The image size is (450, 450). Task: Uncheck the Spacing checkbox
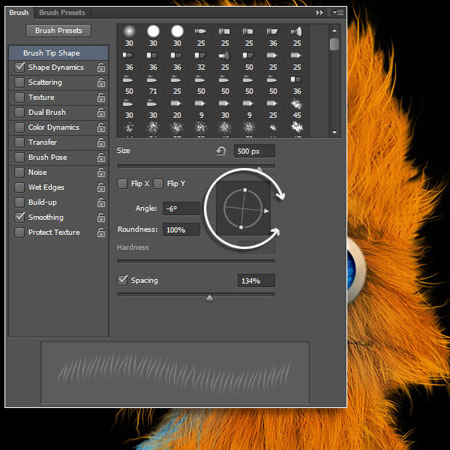pyautogui.click(x=123, y=280)
